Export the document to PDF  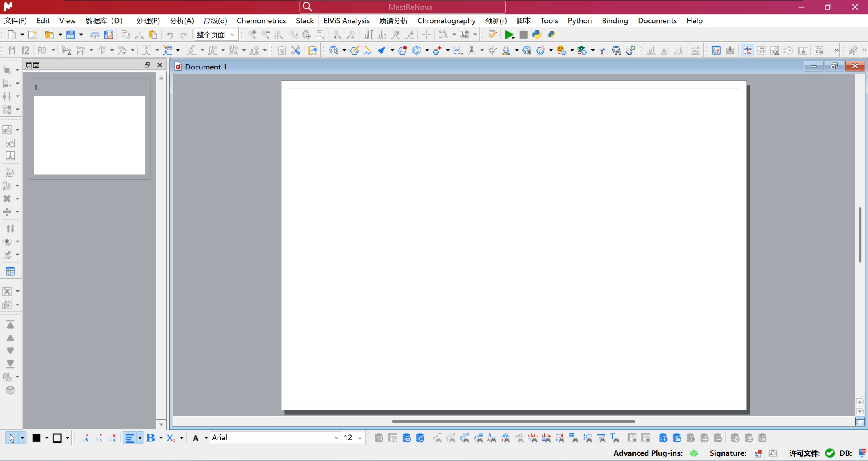[109, 35]
